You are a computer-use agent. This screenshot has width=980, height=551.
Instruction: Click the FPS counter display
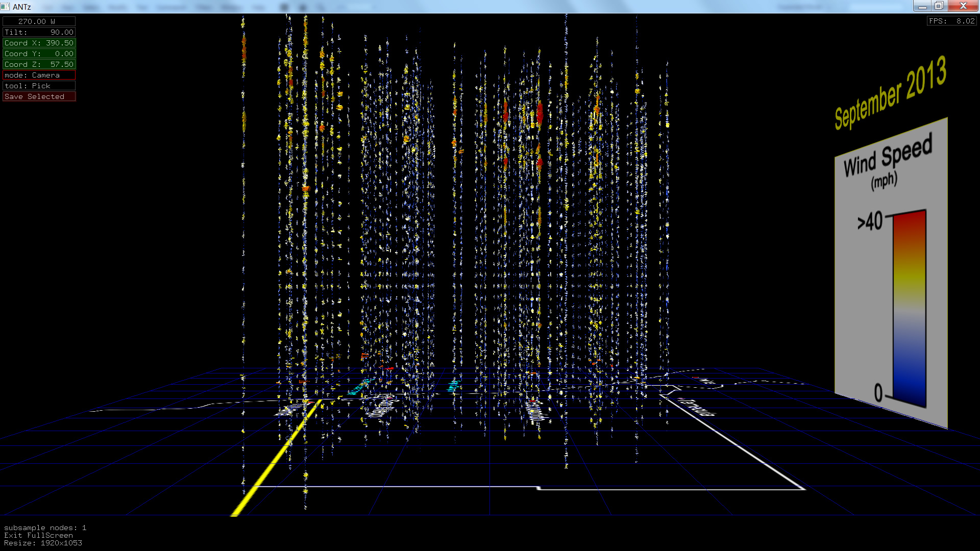point(951,21)
